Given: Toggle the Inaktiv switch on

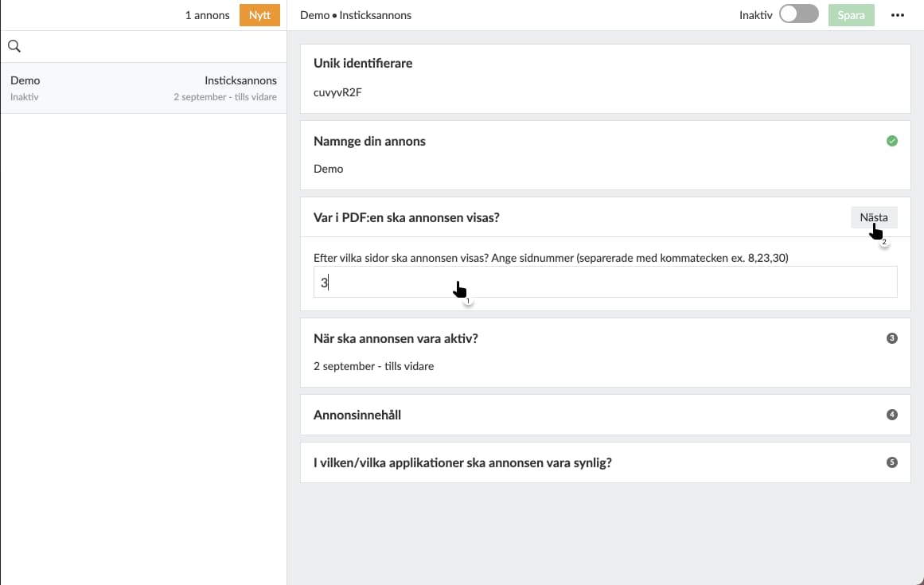Looking at the screenshot, I should pos(798,15).
